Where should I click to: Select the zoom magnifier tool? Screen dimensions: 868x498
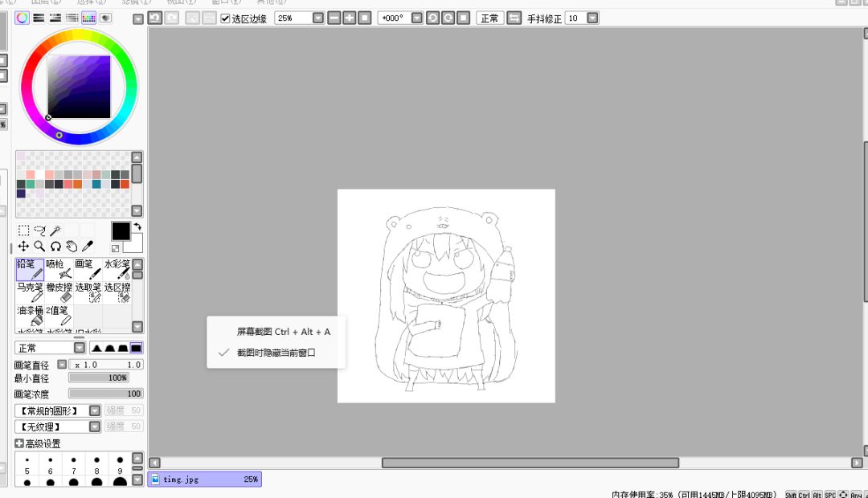tap(39, 247)
